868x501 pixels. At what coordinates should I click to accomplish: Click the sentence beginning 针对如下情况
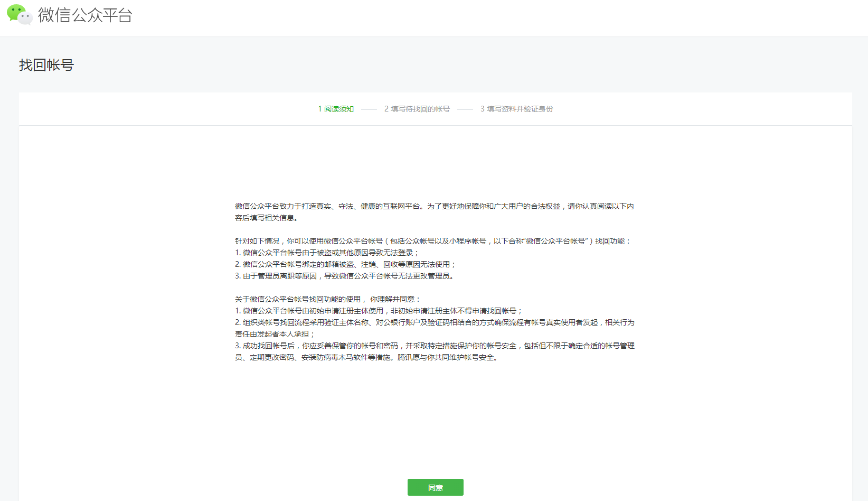coord(432,241)
